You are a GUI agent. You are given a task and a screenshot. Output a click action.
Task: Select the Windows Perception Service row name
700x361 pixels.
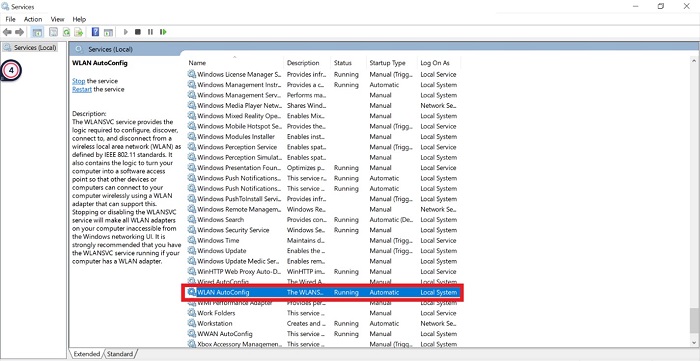point(237,147)
